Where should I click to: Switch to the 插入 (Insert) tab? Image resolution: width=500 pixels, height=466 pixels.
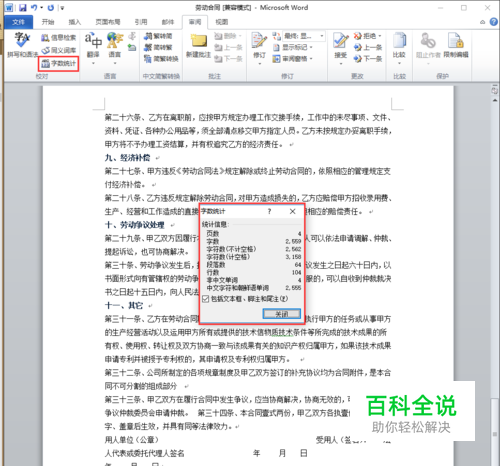pyautogui.click(x=75, y=22)
